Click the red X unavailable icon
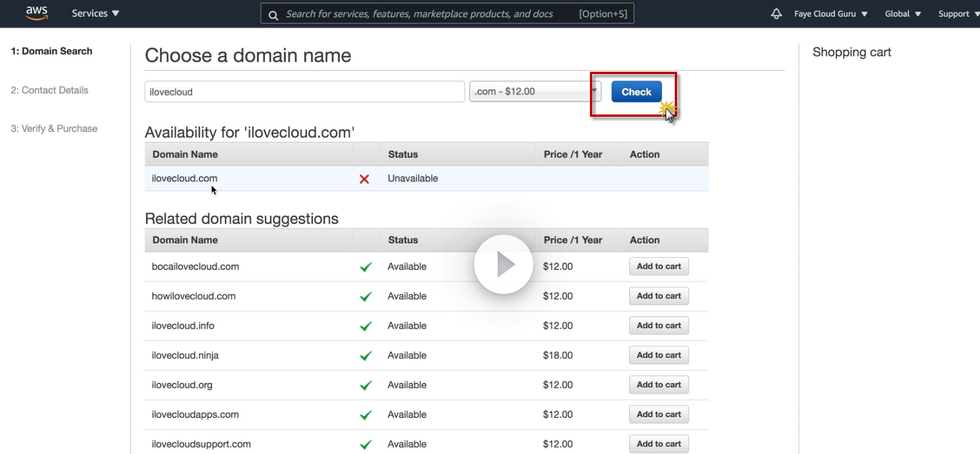The image size is (980, 454). 364,179
